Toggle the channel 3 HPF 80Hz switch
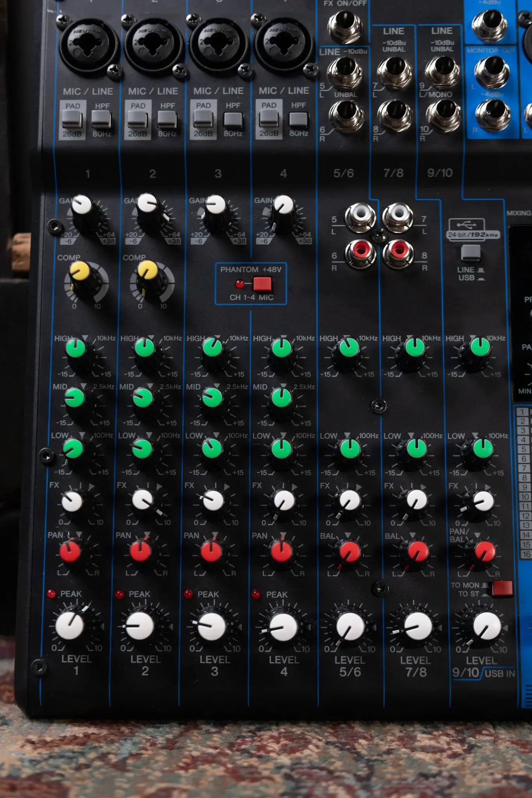 point(233,119)
